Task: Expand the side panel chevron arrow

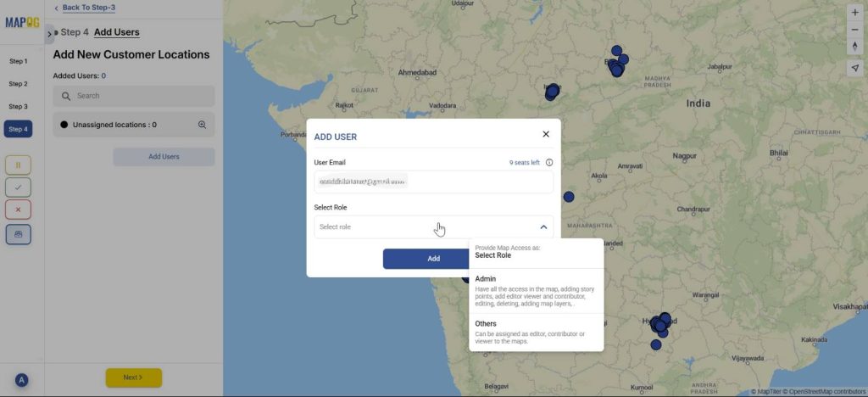Action: tap(49, 33)
